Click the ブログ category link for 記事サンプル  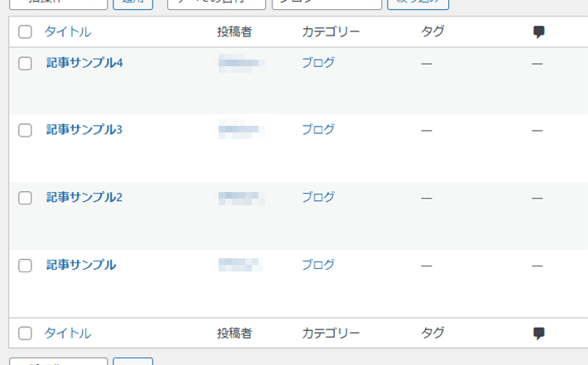click(318, 265)
